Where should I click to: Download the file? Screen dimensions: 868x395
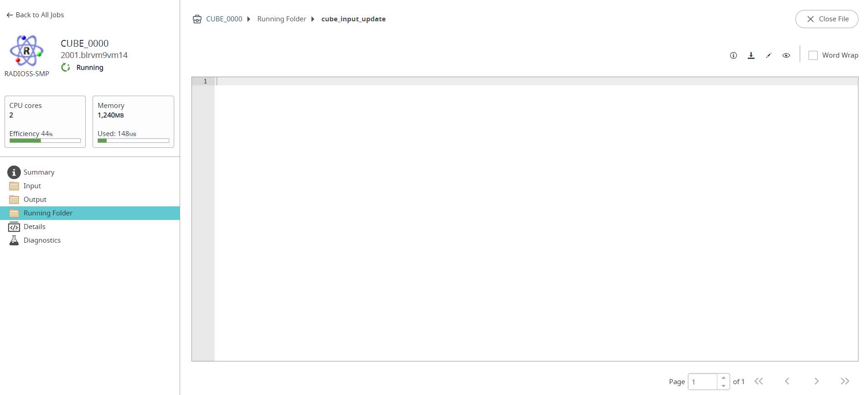pos(751,55)
